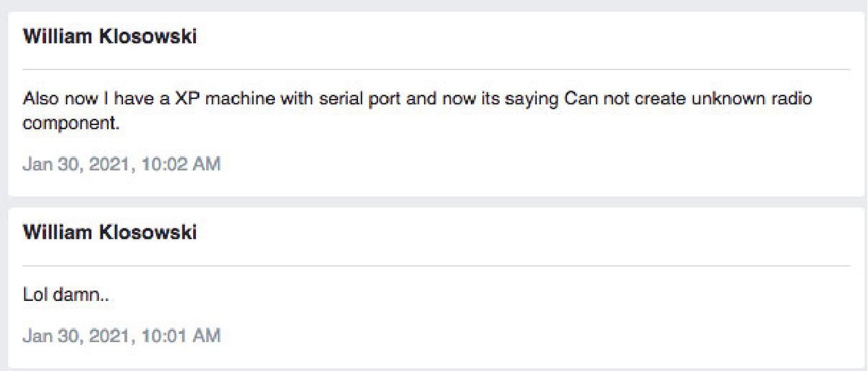The width and height of the screenshot is (868, 371).
Task: Click the word 'component.' on the second line
Action: [x=70, y=124]
